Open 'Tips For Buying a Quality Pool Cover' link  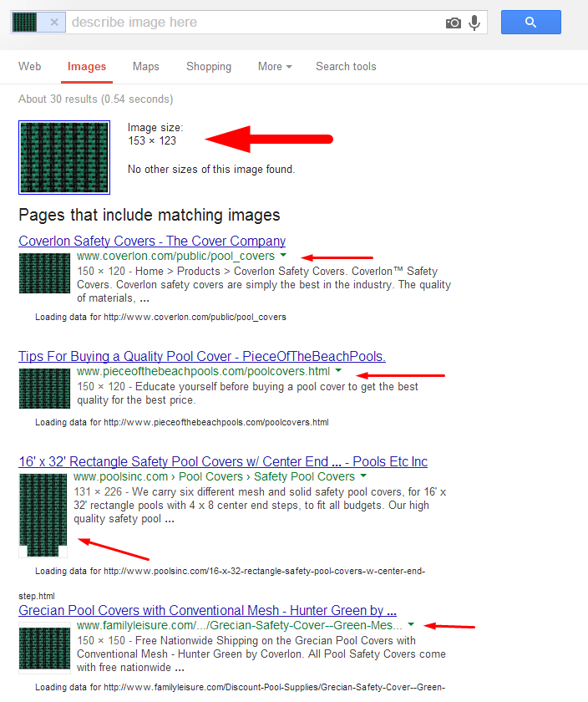pos(202,356)
